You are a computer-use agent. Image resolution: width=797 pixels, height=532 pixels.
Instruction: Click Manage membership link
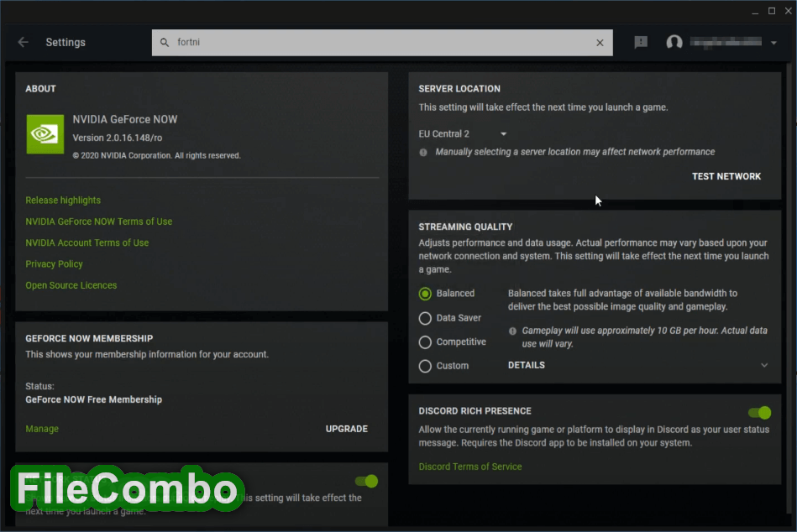tap(42, 429)
